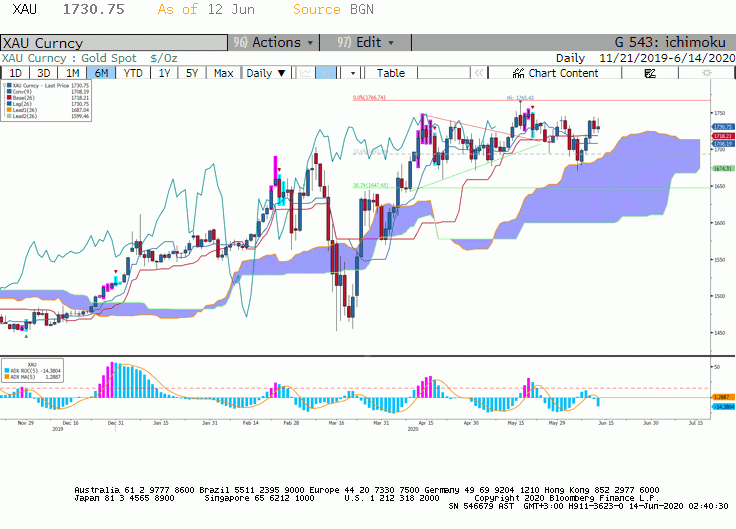
Task: Click the XAU Curncy Last Price legend swatch
Action: (9, 85)
